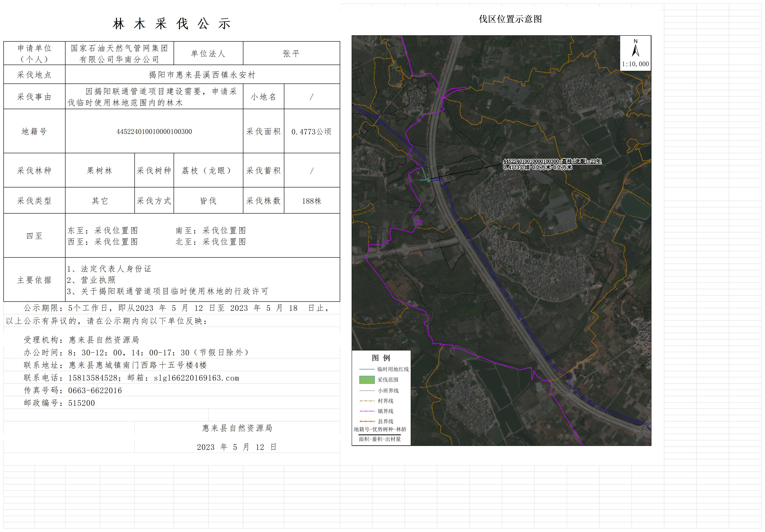Image resolution: width=765 pixels, height=532 pixels.
Task: Click the dotted 小班界线 legend symbol
Action: [x=367, y=390]
